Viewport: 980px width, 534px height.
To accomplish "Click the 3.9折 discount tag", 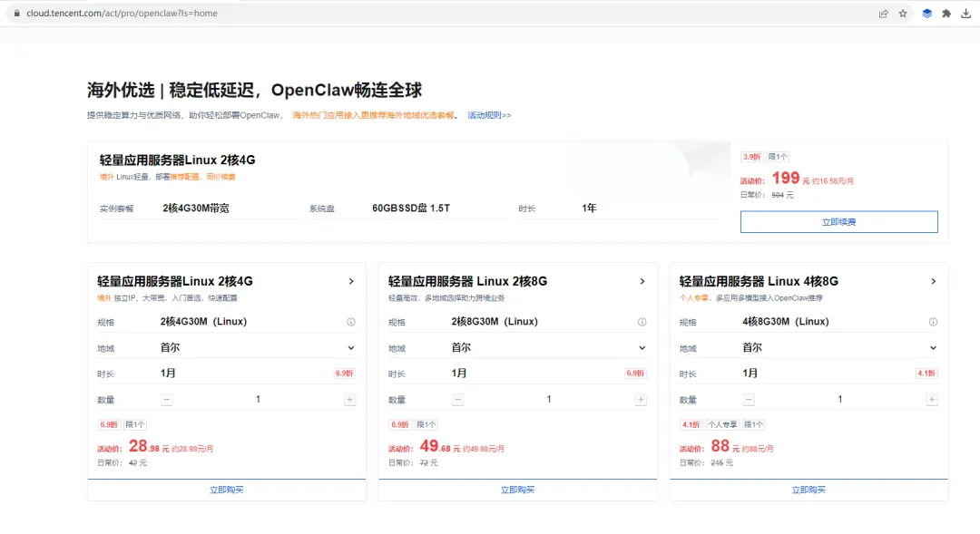I will pos(751,157).
